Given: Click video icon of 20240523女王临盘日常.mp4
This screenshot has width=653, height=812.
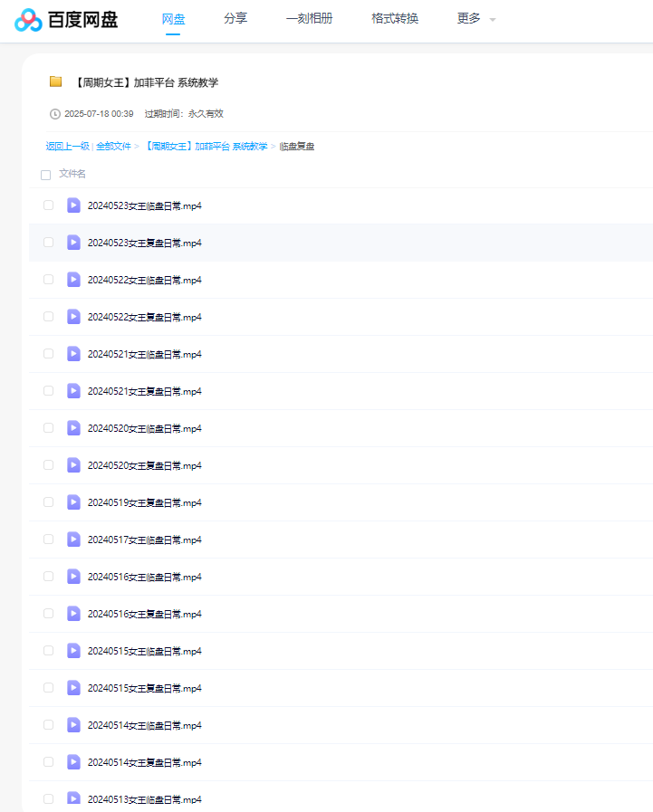Looking at the screenshot, I should click(73, 205).
